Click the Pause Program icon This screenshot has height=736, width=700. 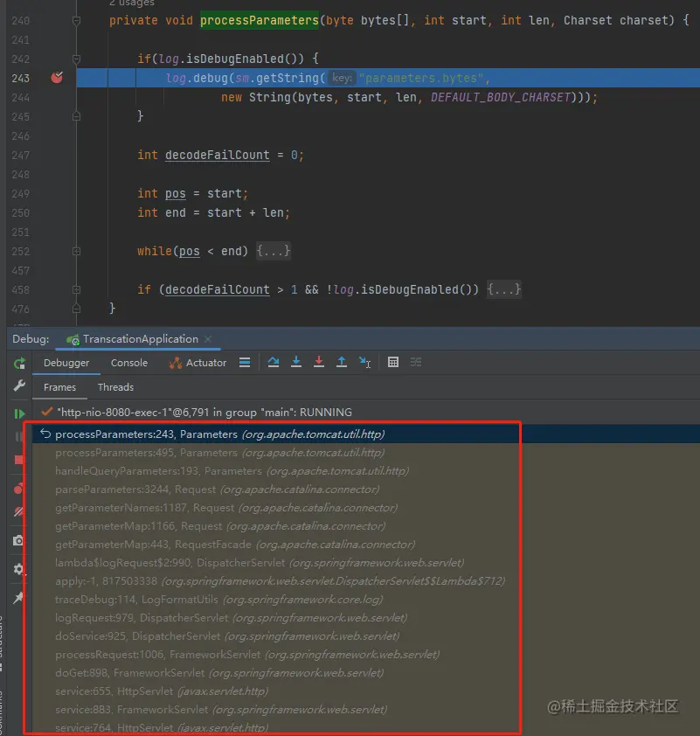pyautogui.click(x=19, y=436)
